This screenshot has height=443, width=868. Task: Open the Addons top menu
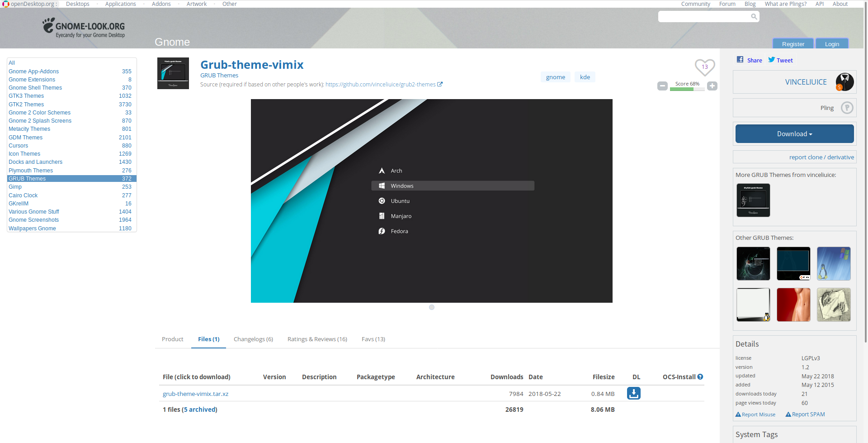[x=161, y=4]
